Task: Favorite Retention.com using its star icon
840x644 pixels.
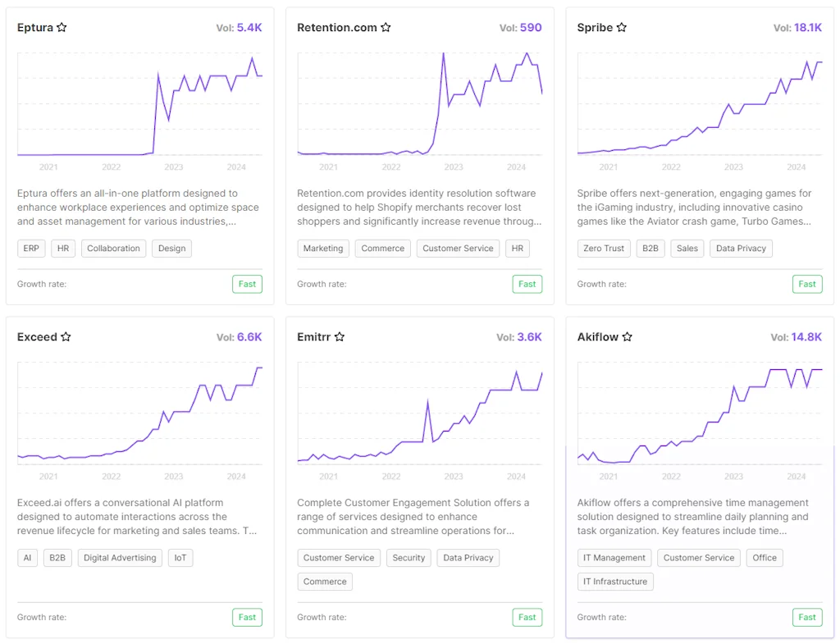Action: pos(386,26)
